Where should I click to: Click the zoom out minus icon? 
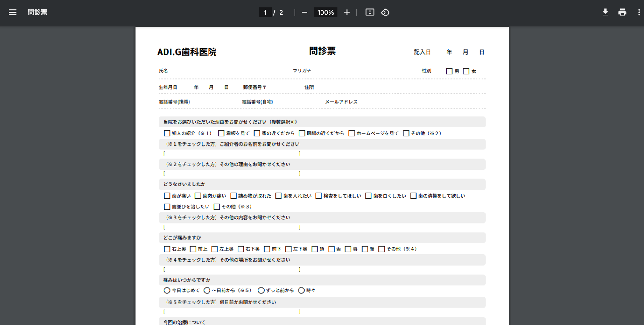point(304,12)
